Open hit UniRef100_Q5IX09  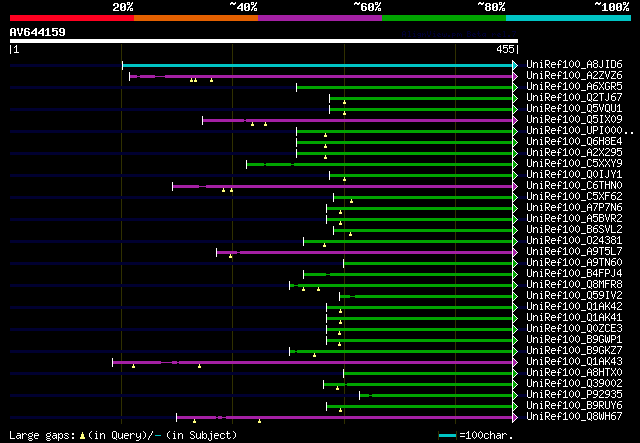574,120
